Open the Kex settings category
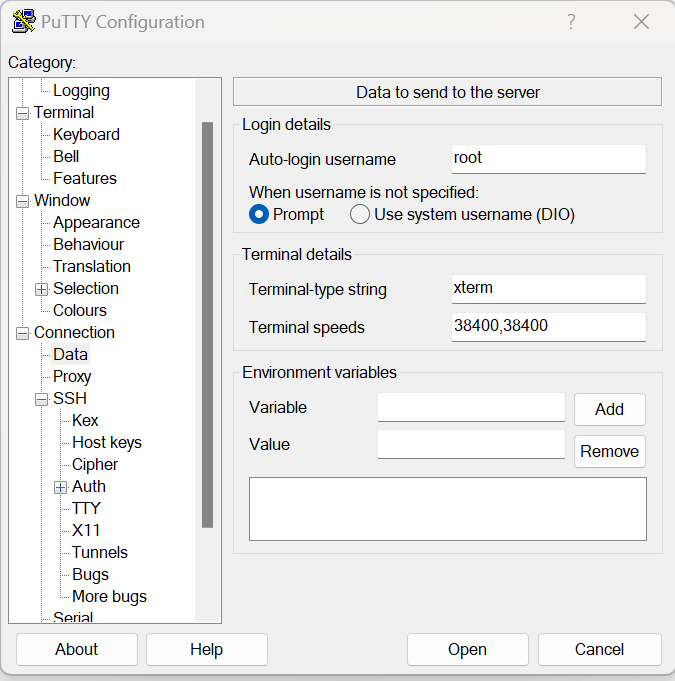675x681 pixels. pyautogui.click(x=85, y=420)
